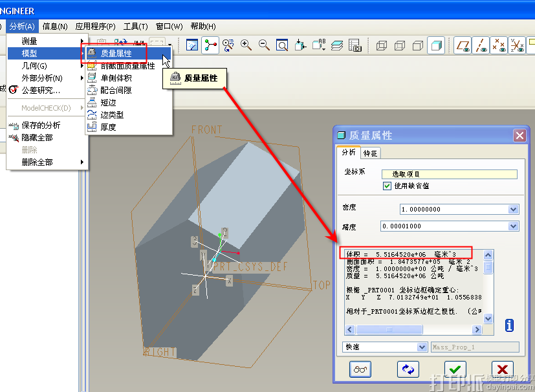This screenshot has width=535, height=392.
Task: Click the glasses preview button
Action: point(360,369)
